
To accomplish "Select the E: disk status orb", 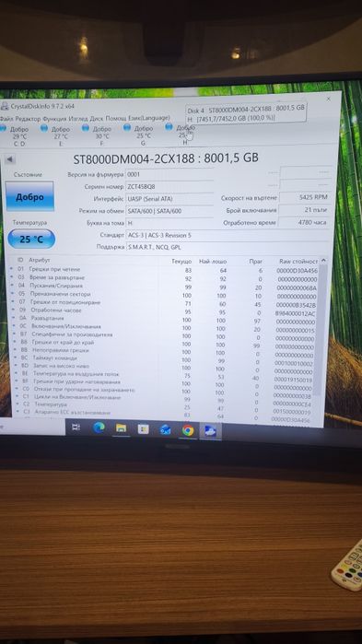I will [44, 129].
